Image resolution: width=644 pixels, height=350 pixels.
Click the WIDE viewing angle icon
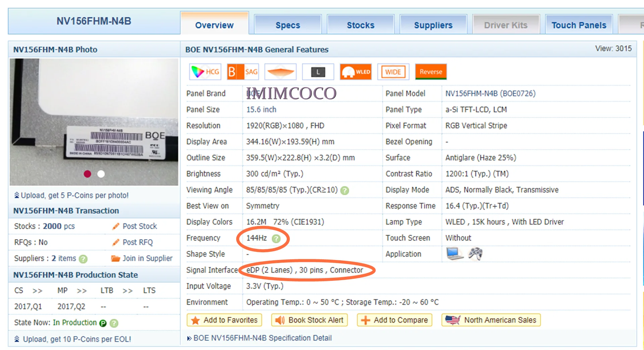[x=393, y=72]
